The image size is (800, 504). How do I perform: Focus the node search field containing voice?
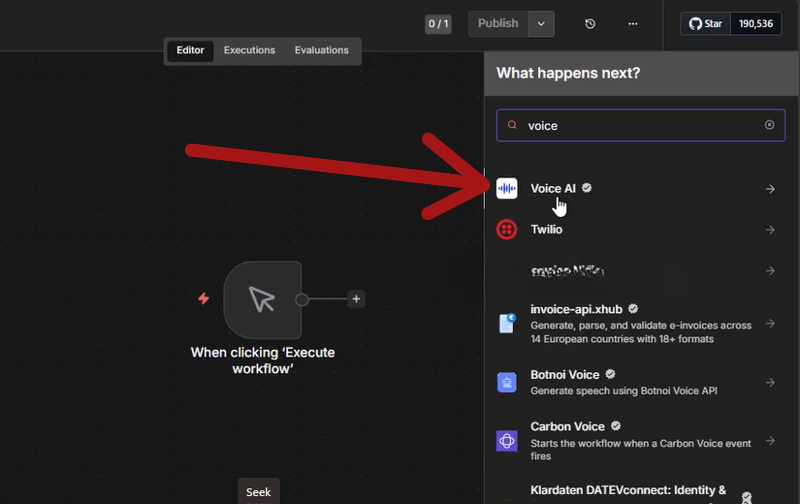[x=640, y=125]
